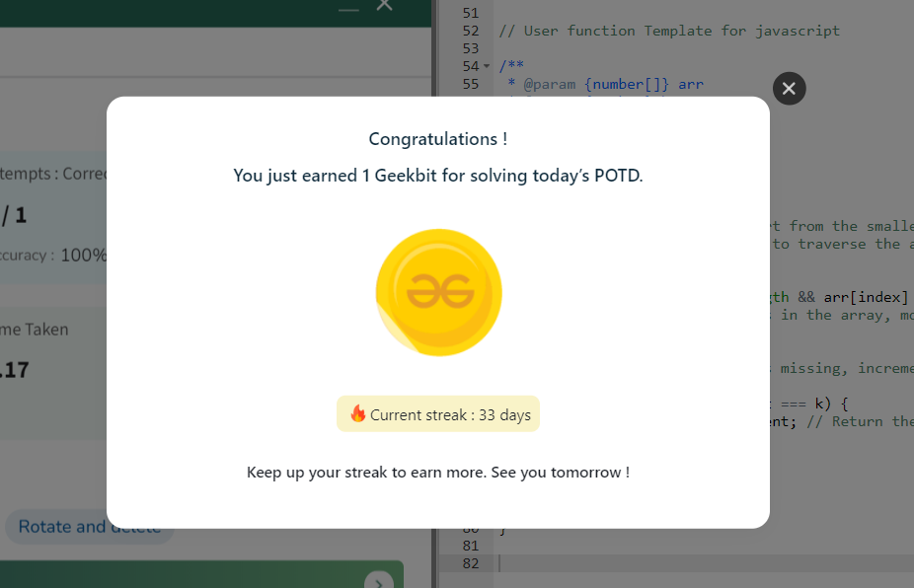Minimize the left result panel
914x588 pixels.
348,9
